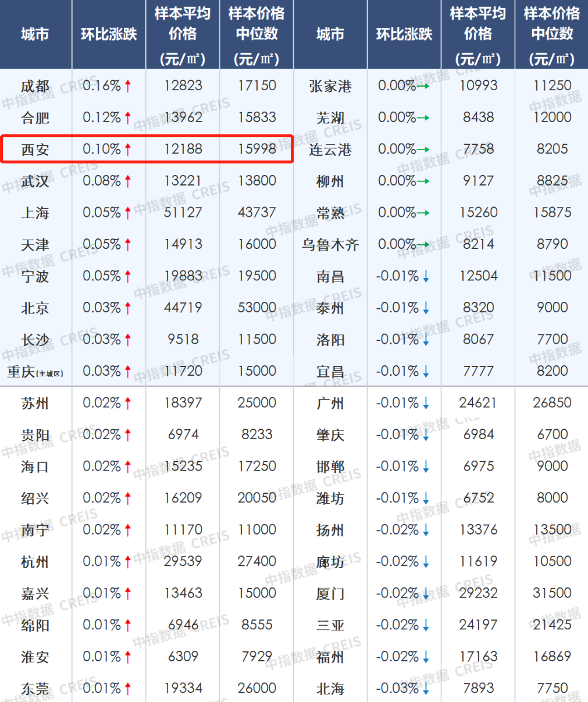
Task: Select 张家港's average price 10993
Action: coord(479,85)
